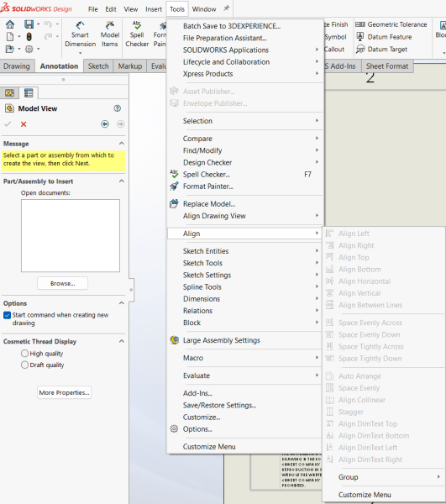Image resolution: width=446 pixels, height=504 pixels.
Task: Open the Insert menu
Action: (154, 9)
